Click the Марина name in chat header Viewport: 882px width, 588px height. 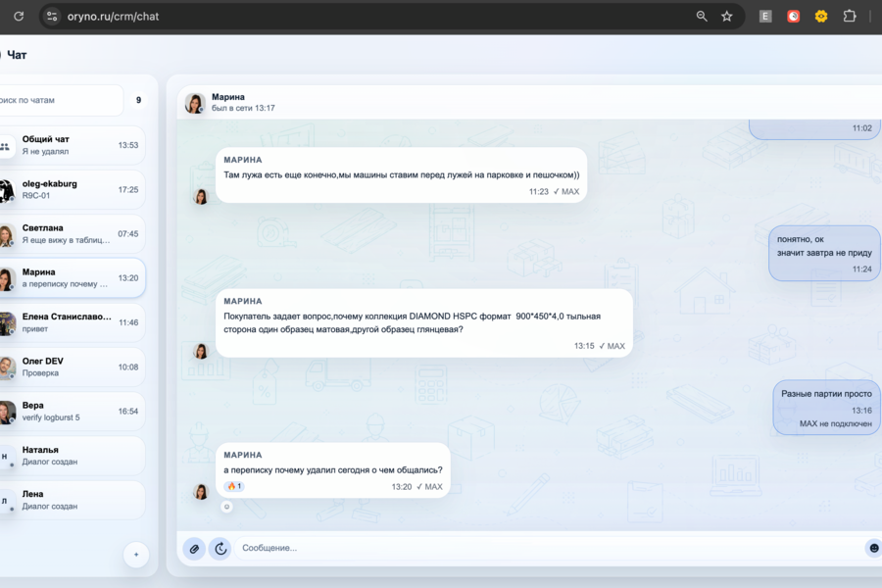click(227, 97)
